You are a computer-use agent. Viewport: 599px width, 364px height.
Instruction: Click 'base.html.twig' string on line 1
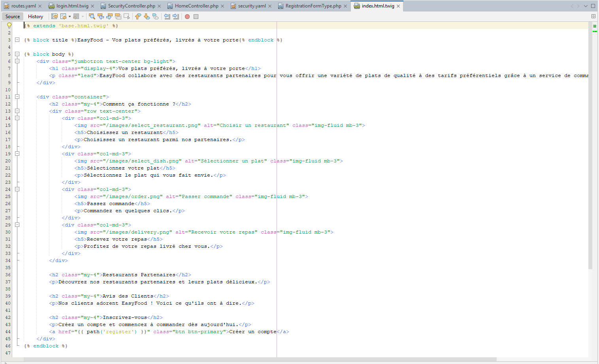tap(84, 26)
